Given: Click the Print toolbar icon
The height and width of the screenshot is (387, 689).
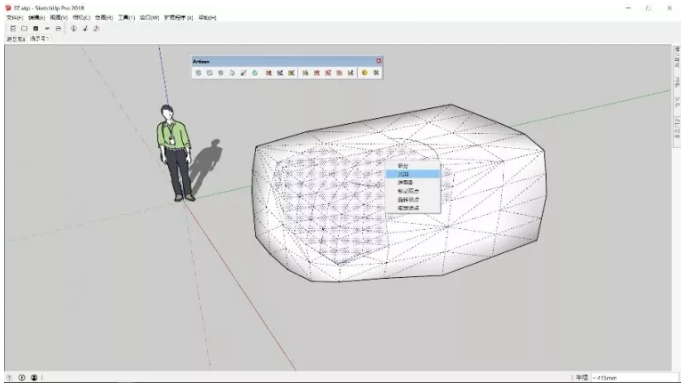Looking at the screenshot, I should point(58,29).
